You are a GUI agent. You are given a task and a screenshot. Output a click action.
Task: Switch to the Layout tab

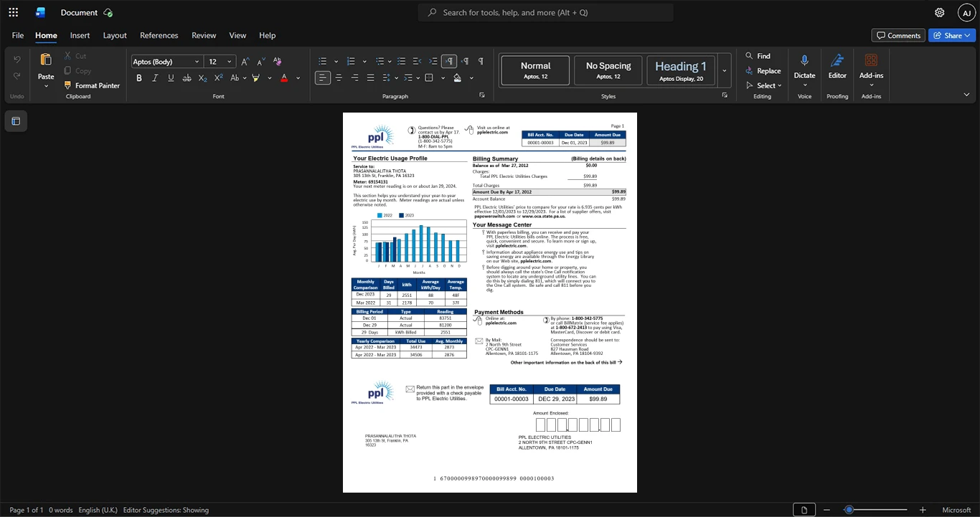tap(115, 35)
